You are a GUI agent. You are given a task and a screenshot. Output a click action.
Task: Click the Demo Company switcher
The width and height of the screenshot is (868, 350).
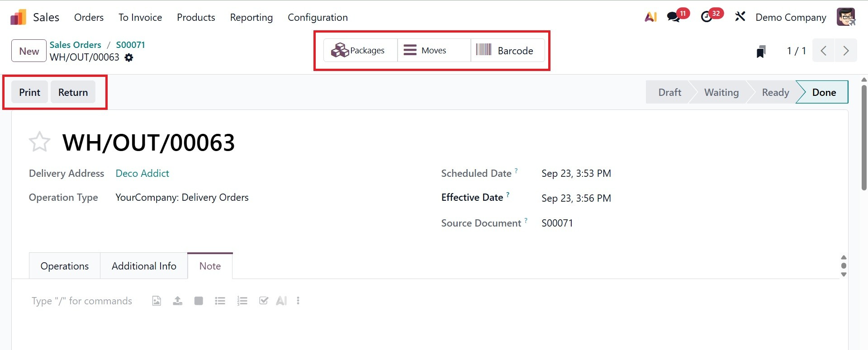791,17
